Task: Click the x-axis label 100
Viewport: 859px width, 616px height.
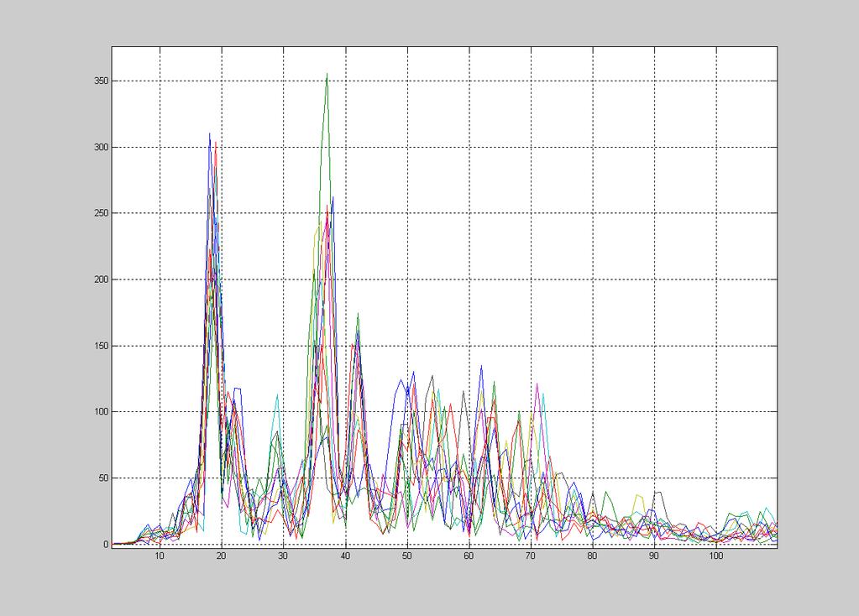Action: (x=716, y=556)
